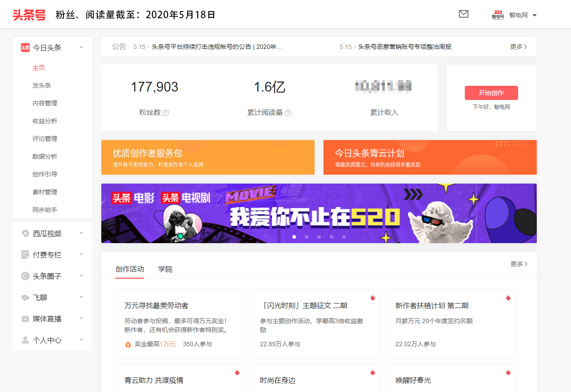The height and width of the screenshot is (392, 571).
Task: Click the 累计收入 label
Action: [x=384, y=112]
